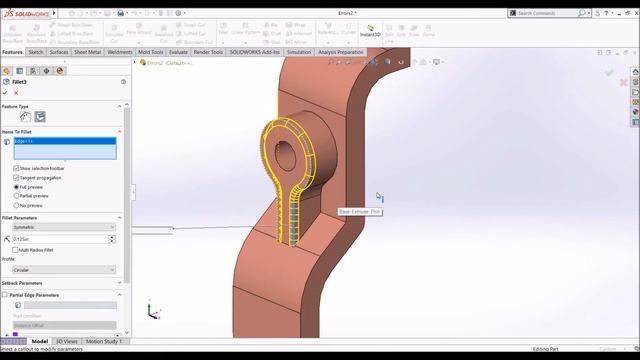640x360 pixels.
Task: Open the Mold Tools ribbon tab
Action: click(151, 52)
